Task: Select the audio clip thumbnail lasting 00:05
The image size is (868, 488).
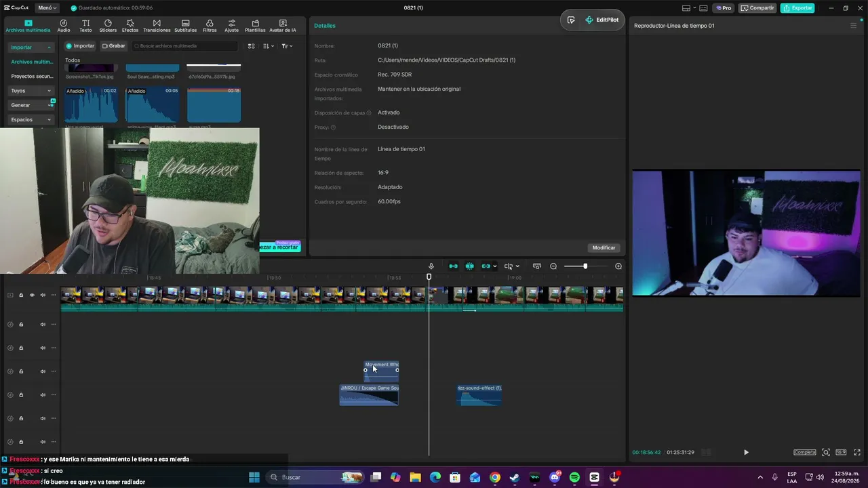Action: pyautogui.click(x=153, y=105)
